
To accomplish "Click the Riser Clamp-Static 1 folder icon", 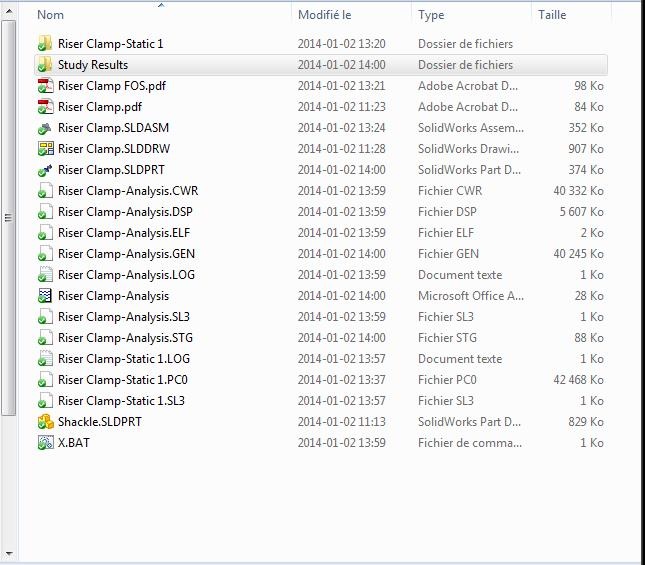I will (45, 43).
